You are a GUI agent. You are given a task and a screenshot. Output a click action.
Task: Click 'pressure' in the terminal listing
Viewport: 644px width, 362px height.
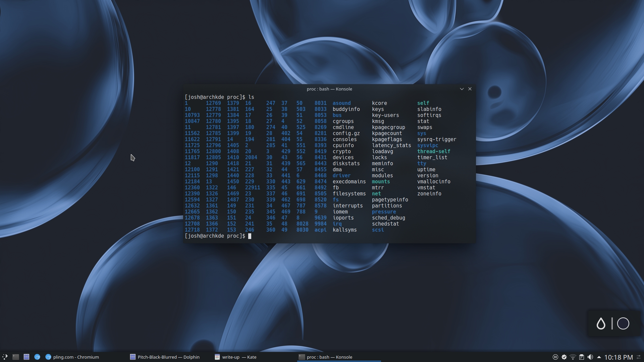(x=384, y=212)
